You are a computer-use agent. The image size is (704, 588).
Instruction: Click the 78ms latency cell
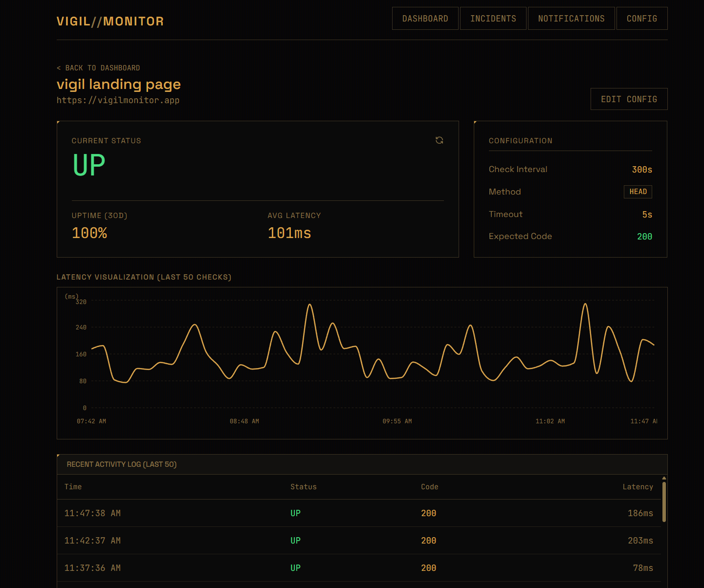(x=643, y=568)
